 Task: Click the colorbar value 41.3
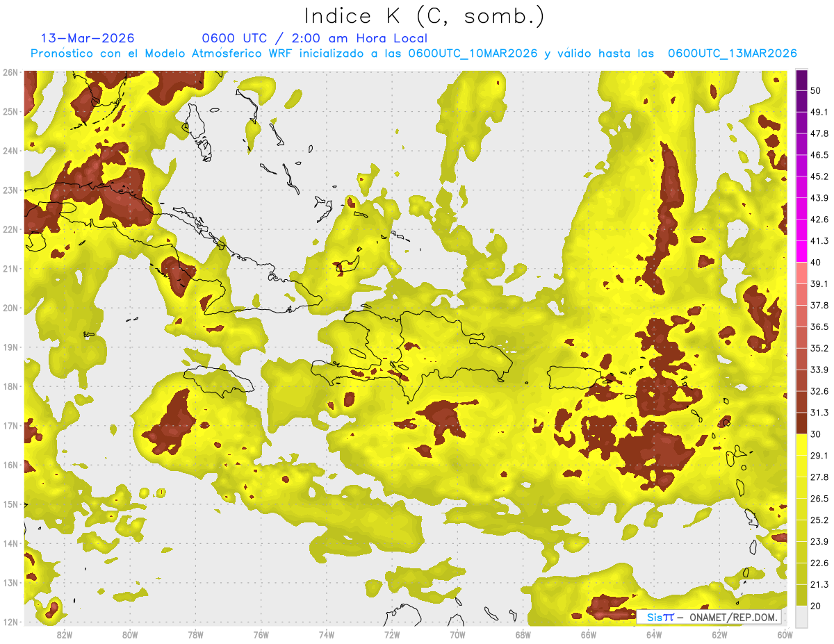point(819,241)
